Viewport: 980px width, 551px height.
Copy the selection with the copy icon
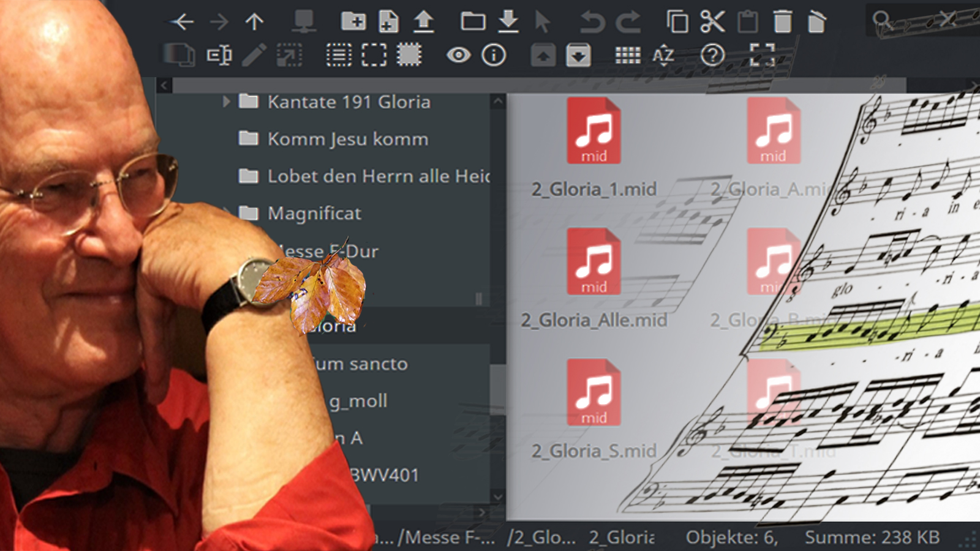(x=677, y=21)
